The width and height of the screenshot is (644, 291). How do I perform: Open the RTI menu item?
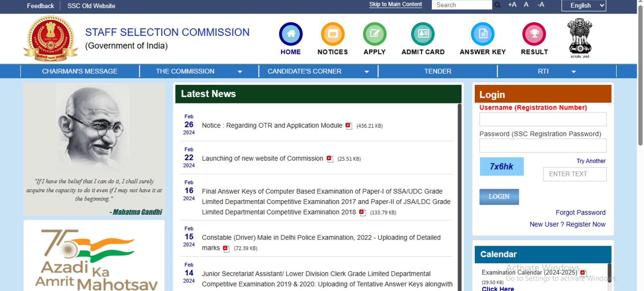pyautogui.click(x=543, y=71)
